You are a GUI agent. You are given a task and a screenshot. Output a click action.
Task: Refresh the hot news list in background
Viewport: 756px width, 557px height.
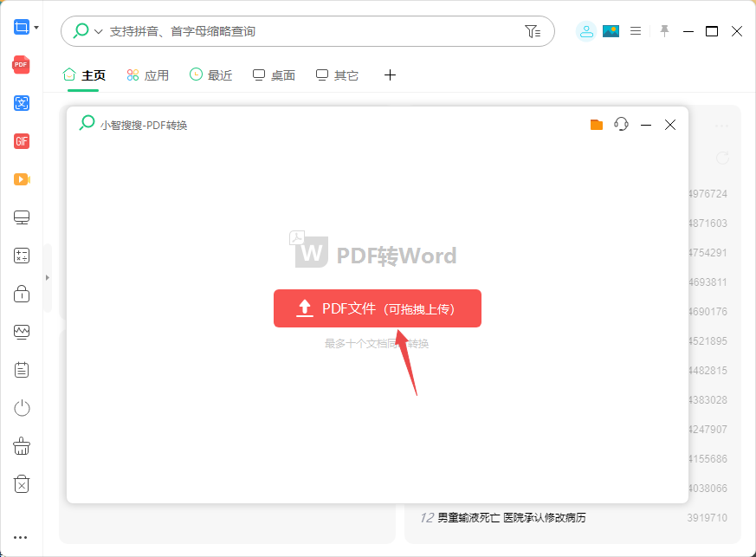point(722,158)
